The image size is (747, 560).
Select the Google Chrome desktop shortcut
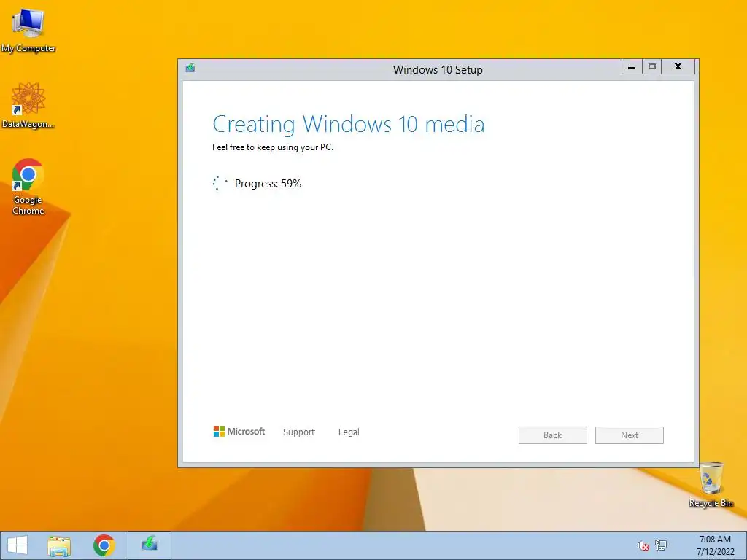pos(28,186)
